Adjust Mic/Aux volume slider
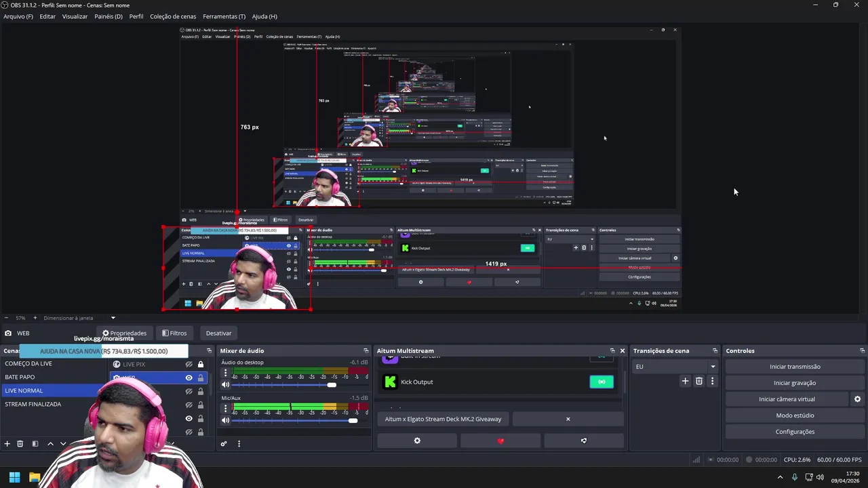The image size is (868, 488). [x=353, y=420]
